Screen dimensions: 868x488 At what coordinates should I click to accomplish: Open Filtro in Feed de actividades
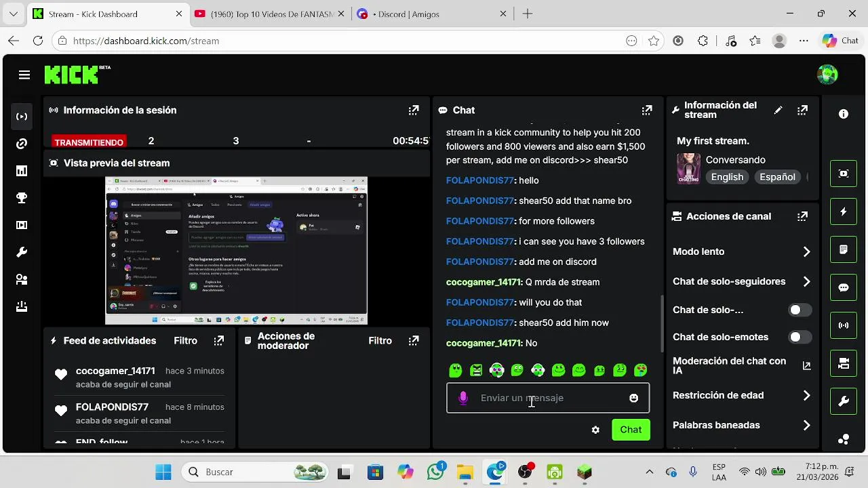click(185, 341)
